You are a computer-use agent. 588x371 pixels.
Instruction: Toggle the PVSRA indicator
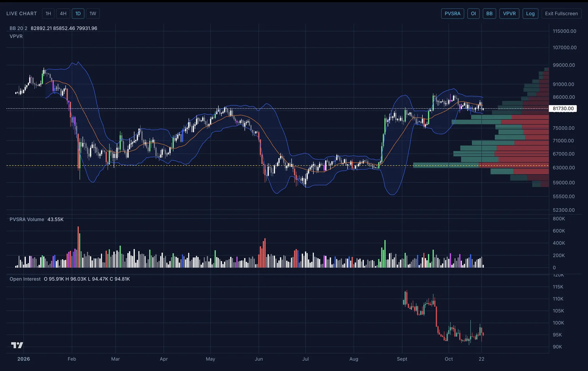coord(452,14)
